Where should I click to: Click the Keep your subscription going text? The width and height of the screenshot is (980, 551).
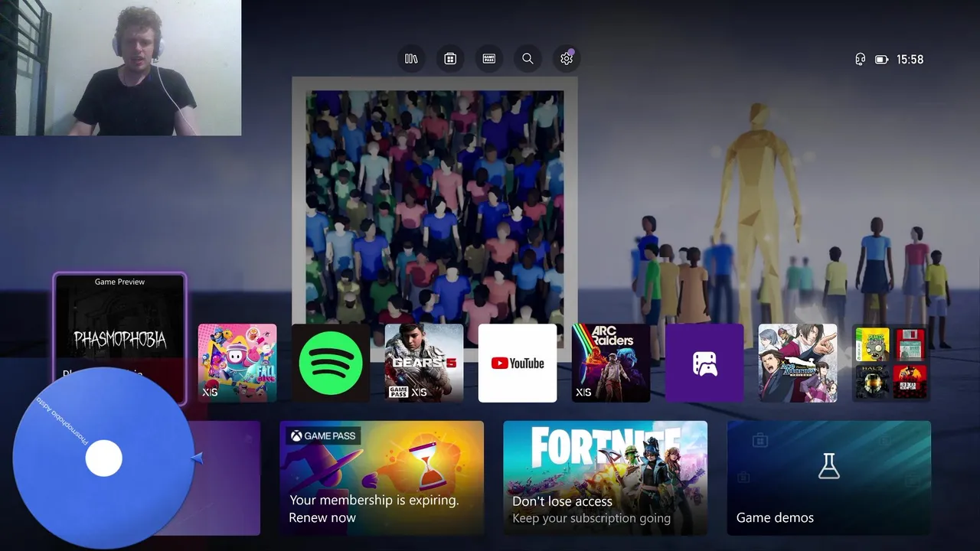(591, 518)
